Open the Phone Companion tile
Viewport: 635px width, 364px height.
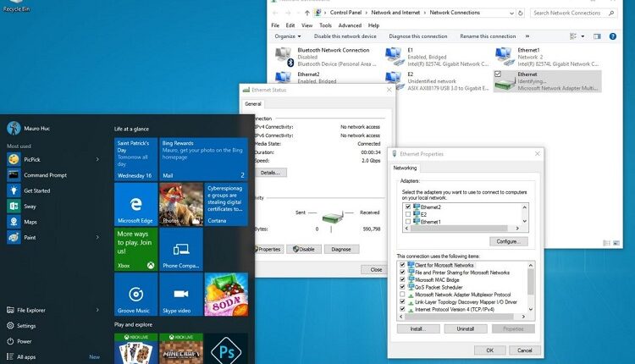(181, 250)
